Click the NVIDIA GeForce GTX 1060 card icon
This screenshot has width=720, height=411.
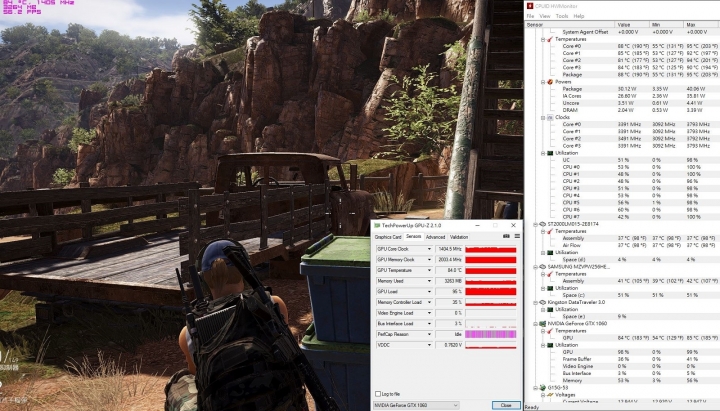(542, 324)
